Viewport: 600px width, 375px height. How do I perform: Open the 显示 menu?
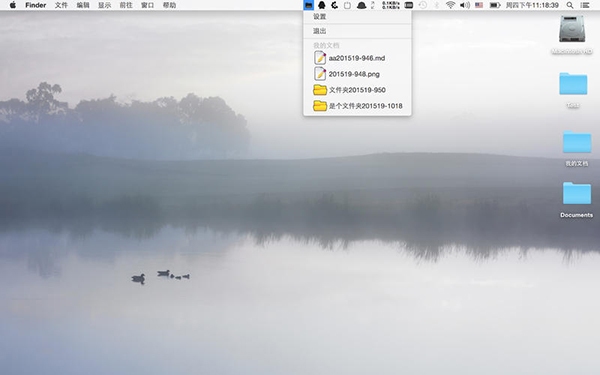[x=104, y=5]
